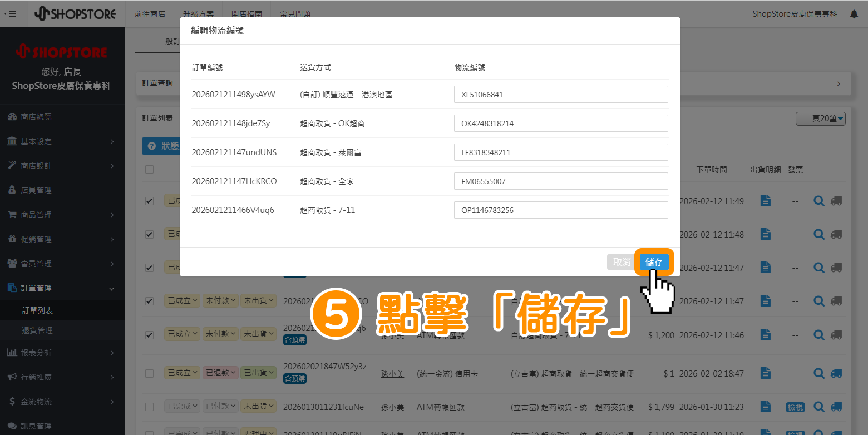The image size is (868, 435).
Task: Click the blue question mark 狀態 help icon
Action: coord(151,146)
